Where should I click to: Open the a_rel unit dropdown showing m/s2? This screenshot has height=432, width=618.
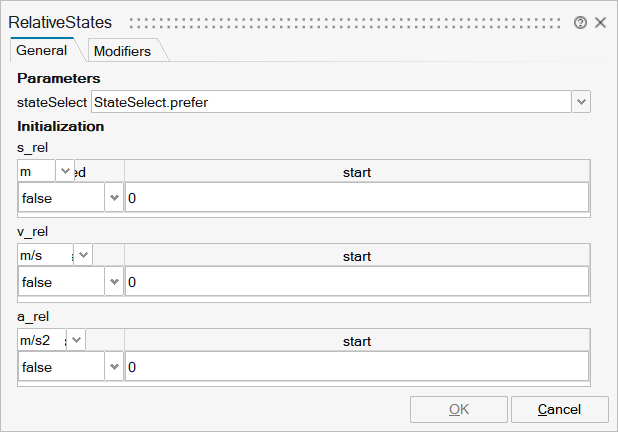(77, 341)
